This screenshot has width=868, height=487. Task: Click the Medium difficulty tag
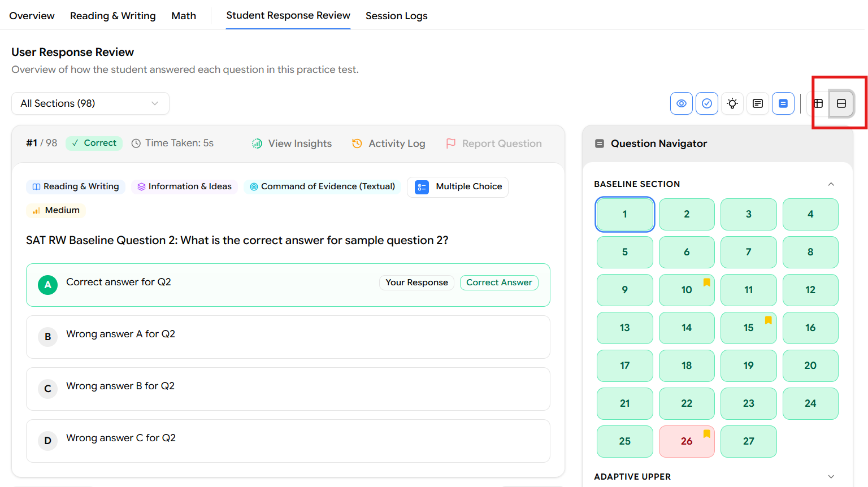(56, 210)
